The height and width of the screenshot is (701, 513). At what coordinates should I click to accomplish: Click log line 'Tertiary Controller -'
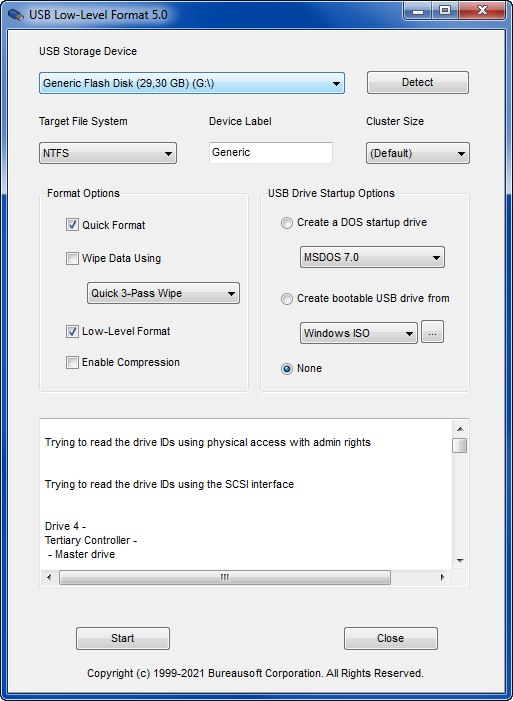(x=91, y=541)
